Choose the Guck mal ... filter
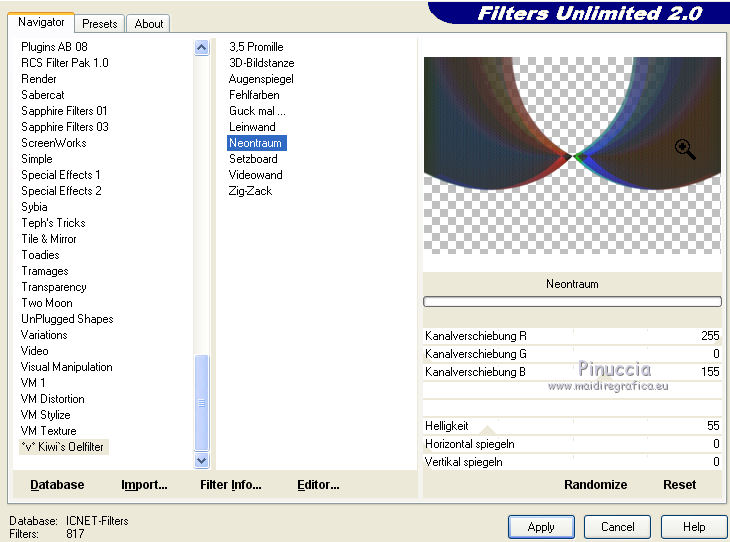The width and height of the screenshot is (730, 542). coord(257,111)
